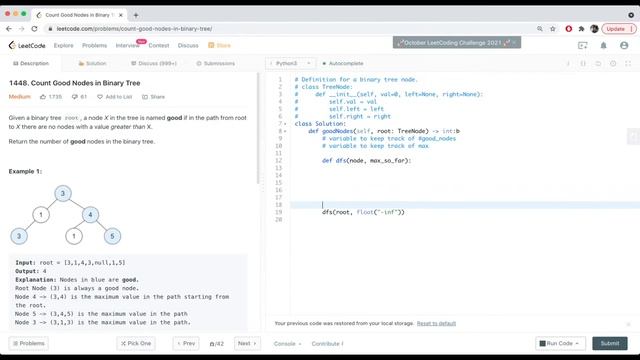Click the browser forward arrow
This screenshot has width=640, height=360.
point(21,29)
